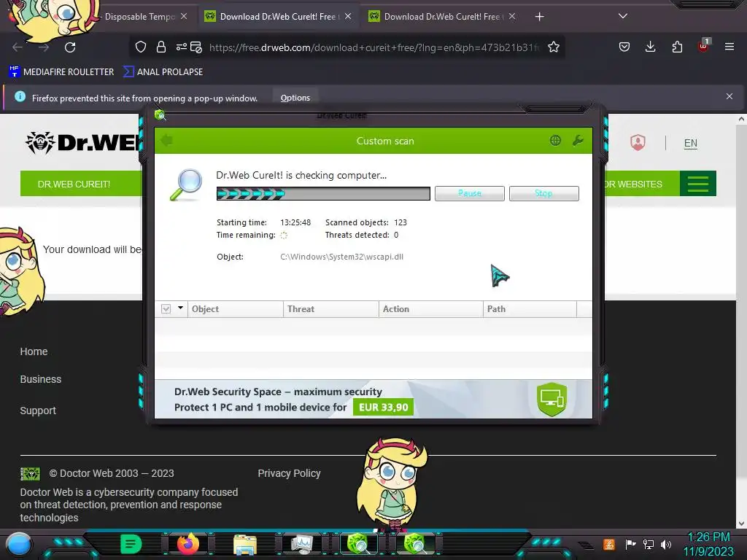The height and width of the screenshot is (560, 747).
Task: Open the site permissions icon in the address bar
Action: pos(182,47)
